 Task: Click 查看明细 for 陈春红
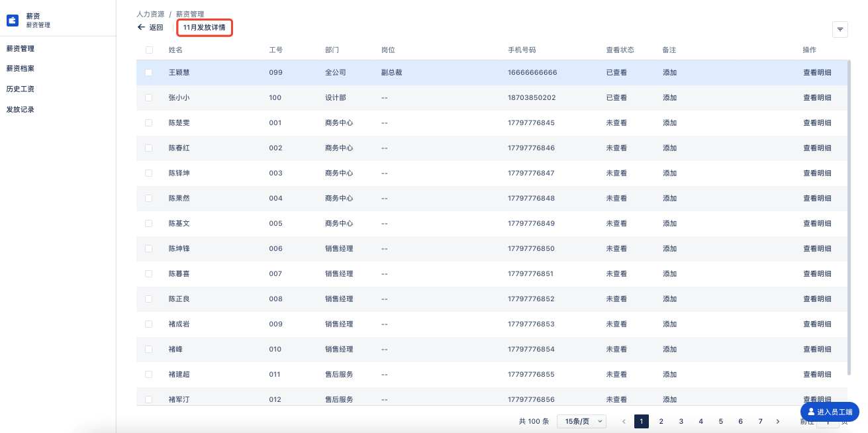(817, 148)
